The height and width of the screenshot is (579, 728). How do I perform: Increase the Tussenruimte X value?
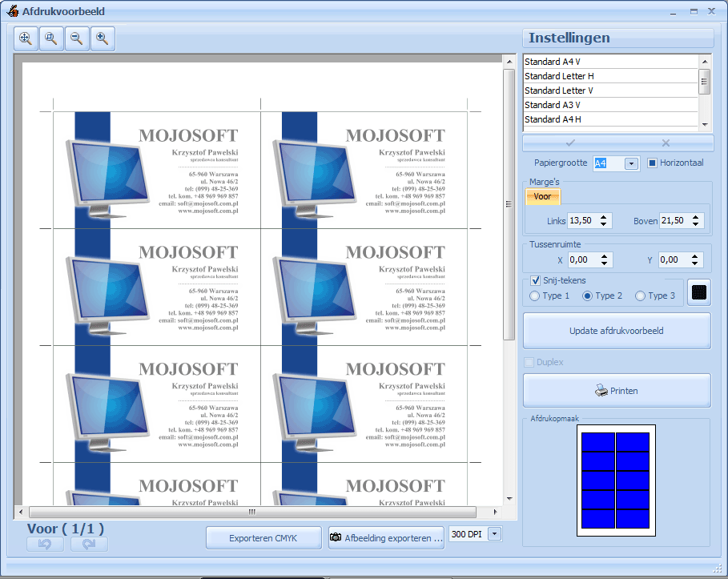pyautogui.click(x=604, y=256)
